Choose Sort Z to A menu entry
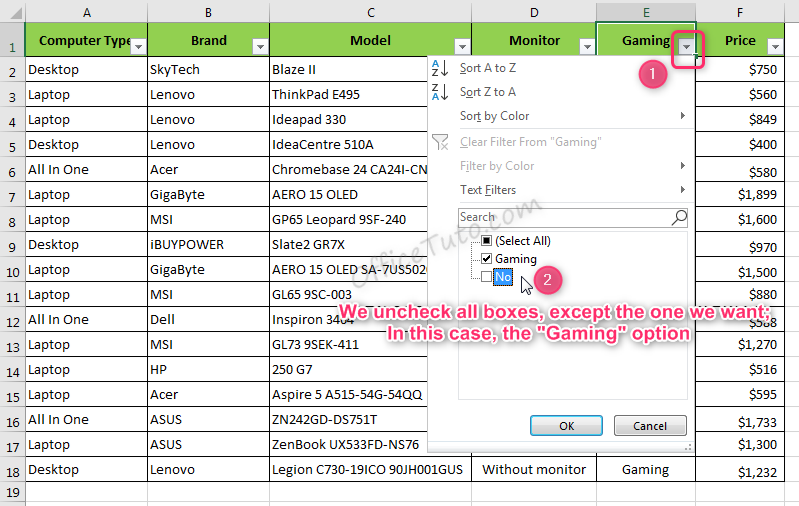Viewport: 799px width, 506px height. click(562, 92)
